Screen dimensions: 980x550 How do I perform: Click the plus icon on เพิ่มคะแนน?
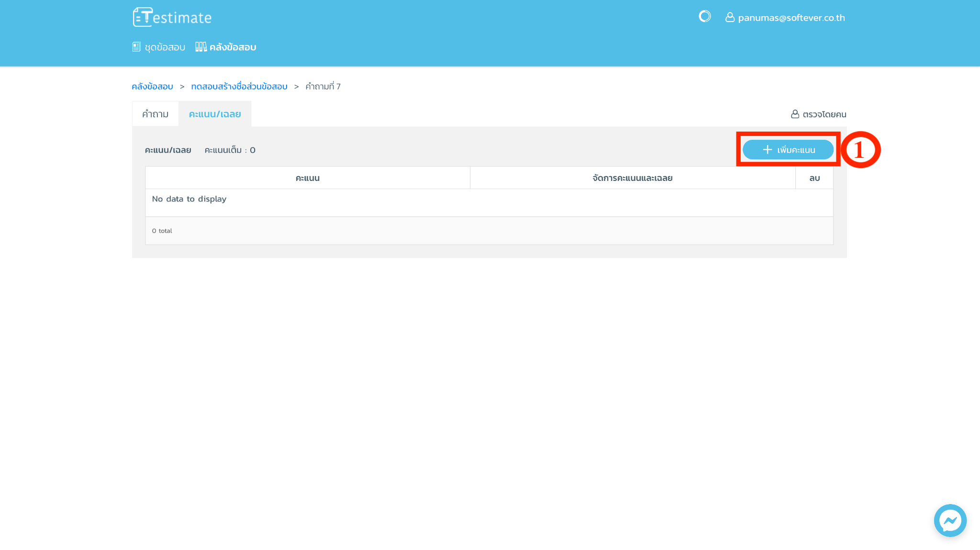coord(768,150)
